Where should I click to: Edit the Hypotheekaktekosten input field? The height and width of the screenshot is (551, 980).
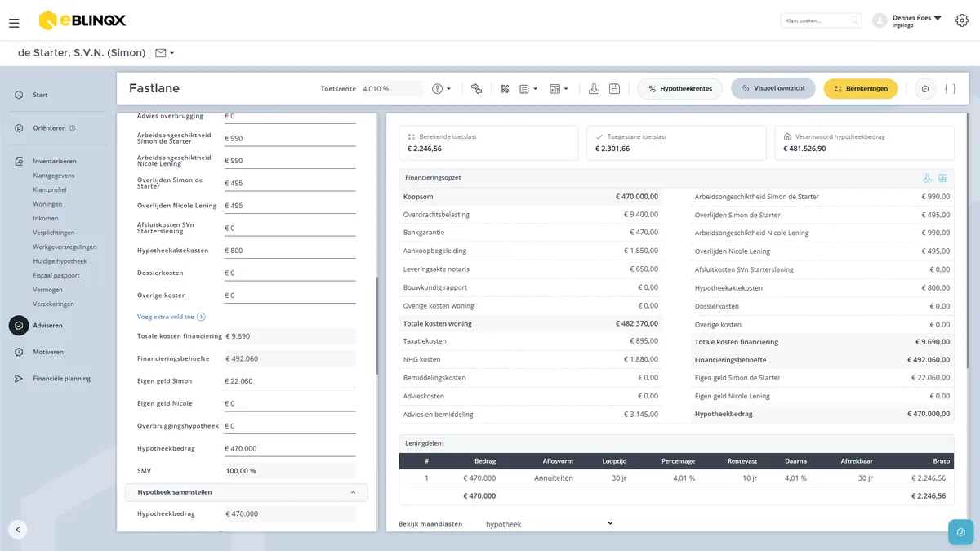pyautogui.click(x=290, y=251)
